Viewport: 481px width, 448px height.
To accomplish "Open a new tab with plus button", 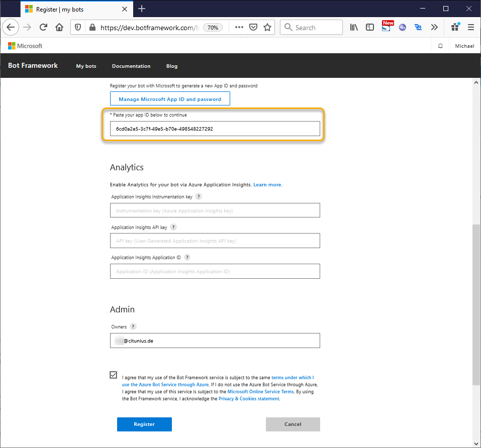I will (x=142, y=9).
